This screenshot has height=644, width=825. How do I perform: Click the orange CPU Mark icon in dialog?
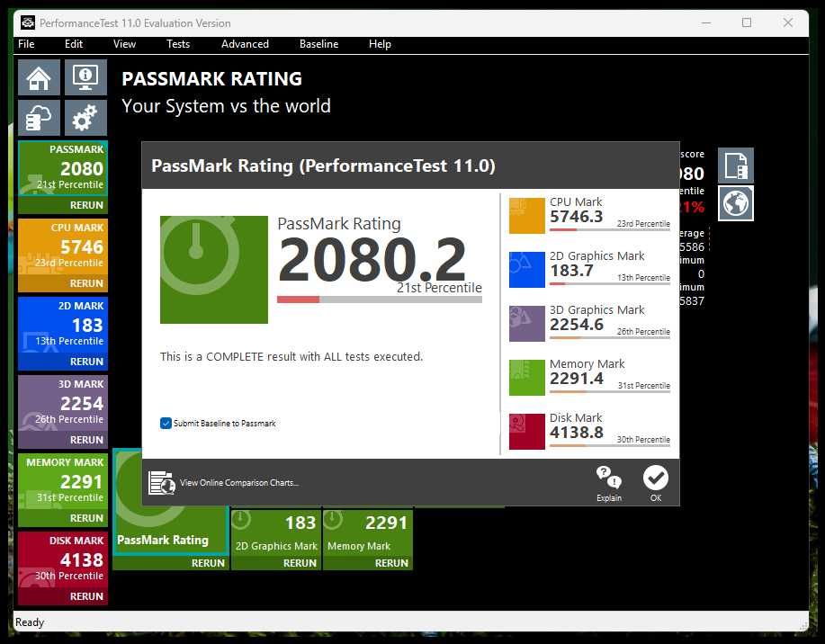(x=526, y=216)
